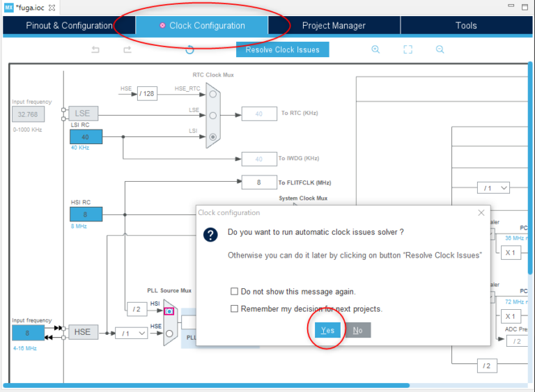This screenshot has height=392, width=535.
Task: Zoom out of the clock diagram
Action: pos(440,49)
